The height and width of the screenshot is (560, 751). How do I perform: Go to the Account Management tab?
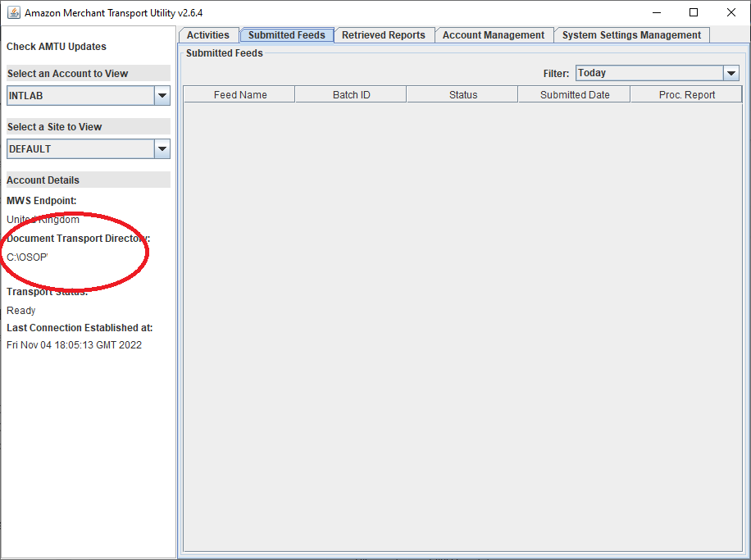tap(494, 35)
